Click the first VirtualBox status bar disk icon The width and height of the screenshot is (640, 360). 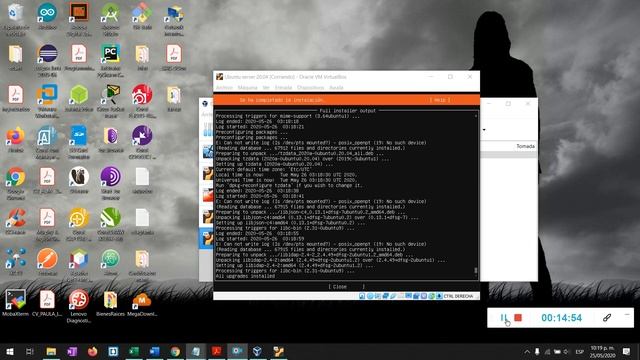pyautogui.click(x=362, y=296)
